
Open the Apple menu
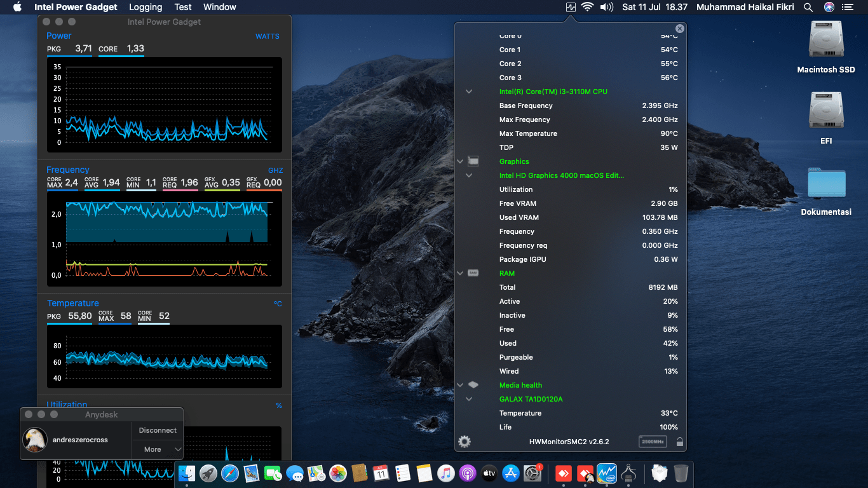pyautogui.click(x=18, y=7)
